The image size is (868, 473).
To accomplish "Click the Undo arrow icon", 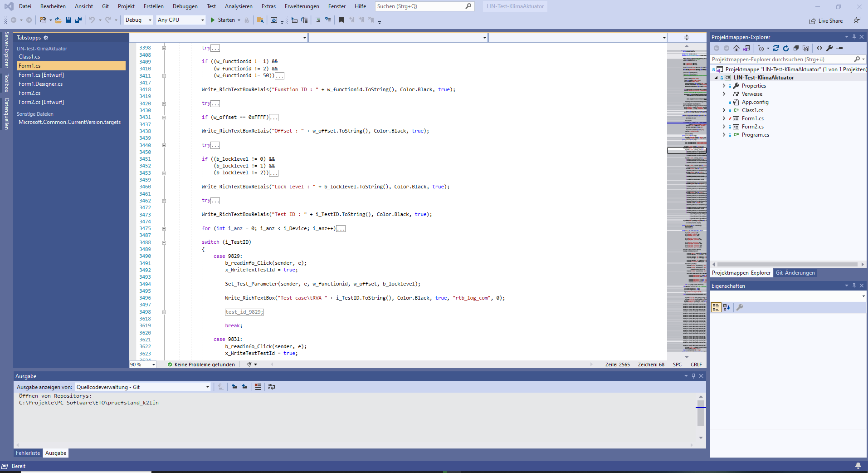I will 92,20.
